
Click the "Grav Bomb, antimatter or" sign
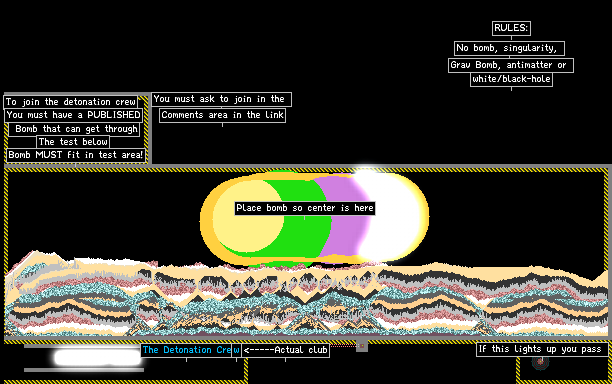point(511,65)
